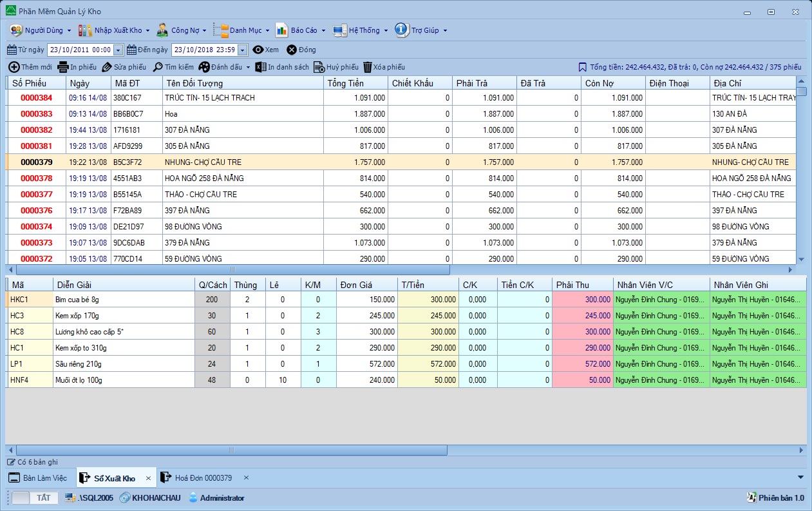Click the upper grid horizontal scrollbar
812x511 pixels.
click(x=232, y=269)
